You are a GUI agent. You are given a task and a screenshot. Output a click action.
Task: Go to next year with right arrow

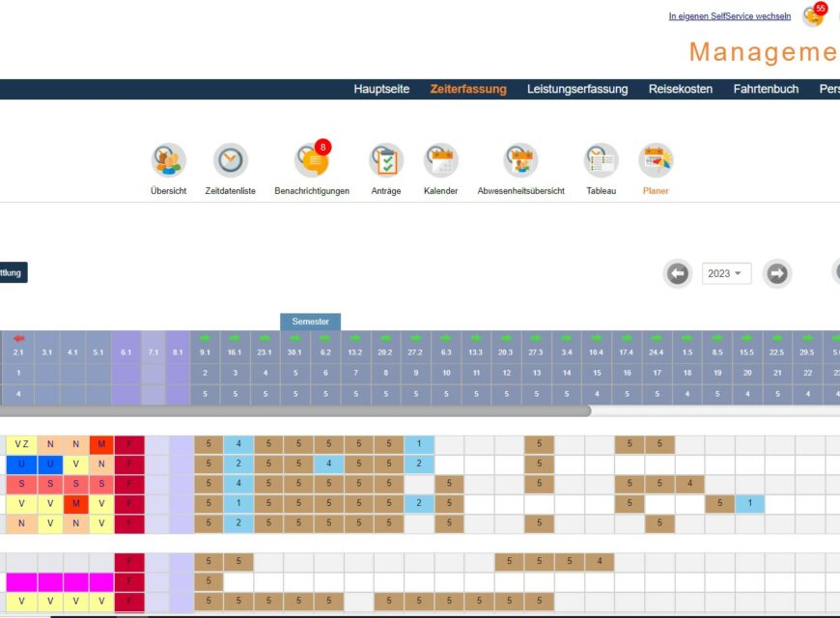pyautogui.click(x=777, y=273)
